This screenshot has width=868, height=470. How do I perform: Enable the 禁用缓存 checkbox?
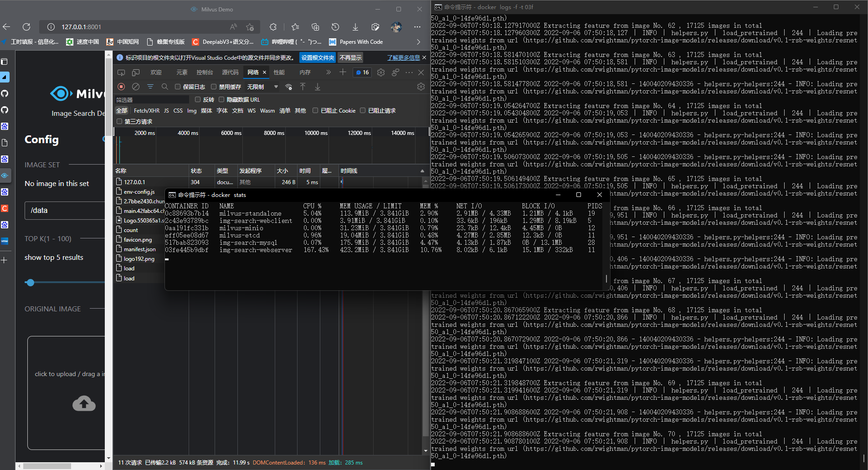214,87
